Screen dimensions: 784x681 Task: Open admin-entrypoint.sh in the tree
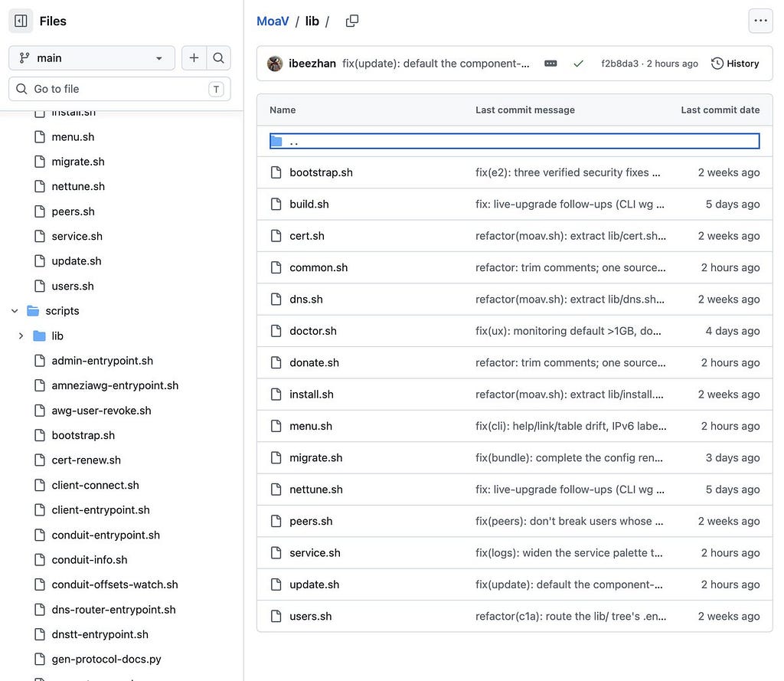pyautogui.click(x=102, y=361)
